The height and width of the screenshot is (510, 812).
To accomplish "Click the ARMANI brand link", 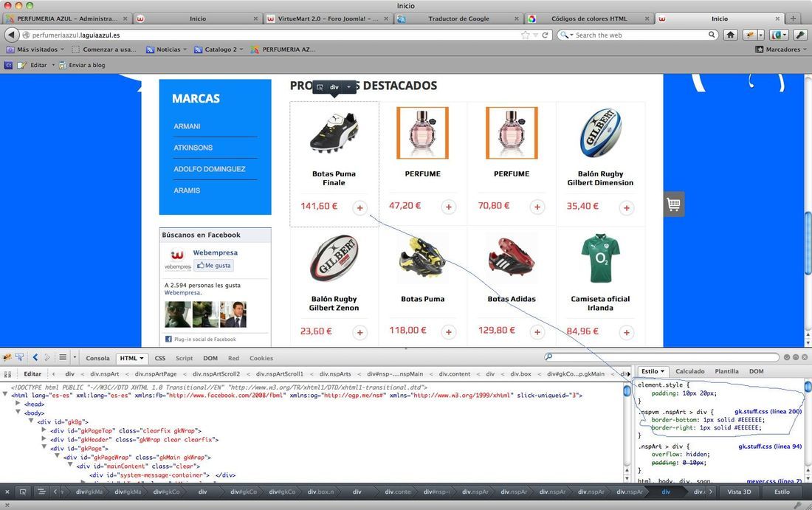I will tap(187, 126).
